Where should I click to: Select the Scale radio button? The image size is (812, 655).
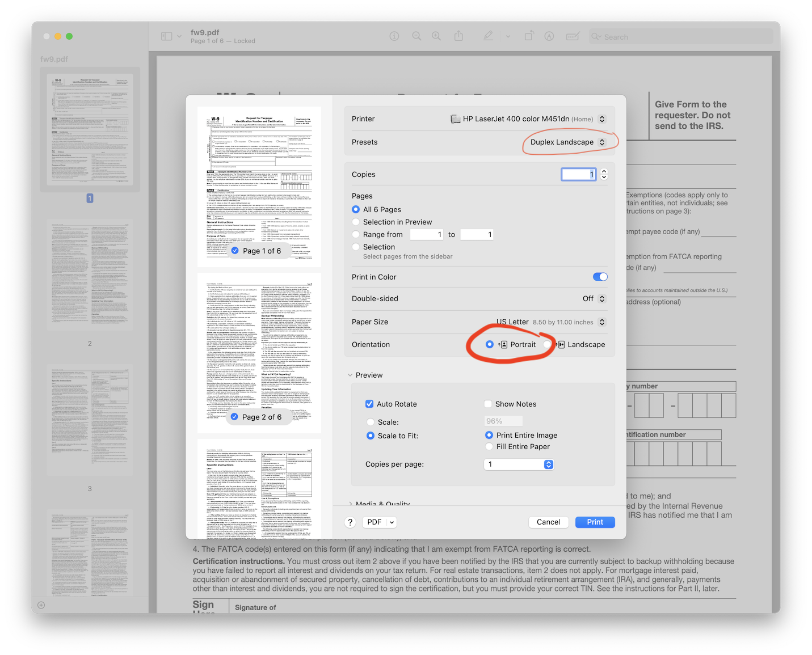[x=371, y=422]
